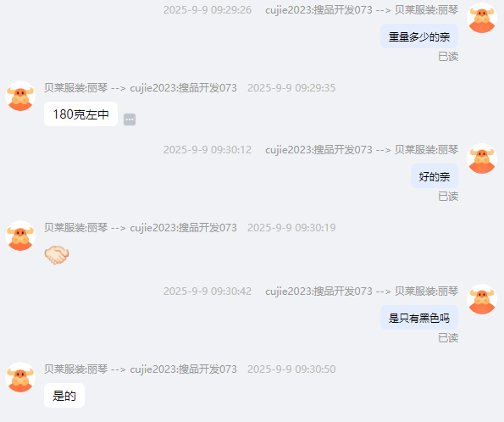Click 丽琴's avatar beside the 180克左中 message
Viewport: 504px width, 422px height.
[20, 96]
